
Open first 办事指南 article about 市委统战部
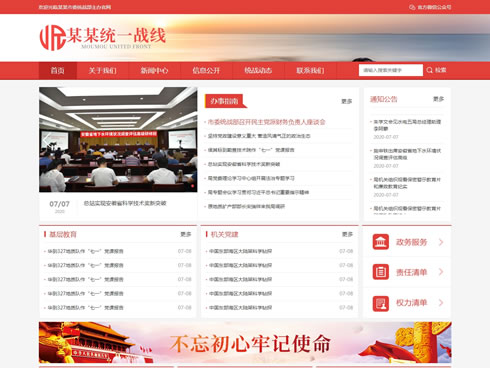266,122
